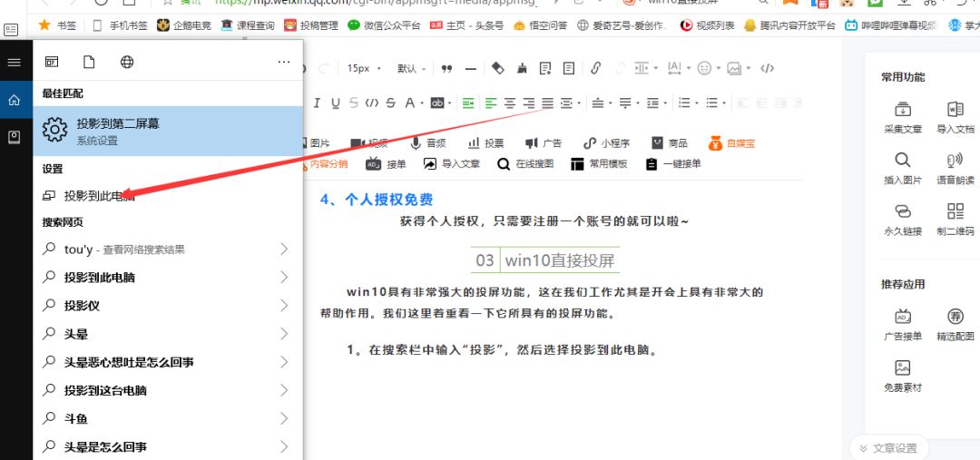Insert audio with the microphone icon
The image size is (980, 460).
coord(427,143)
